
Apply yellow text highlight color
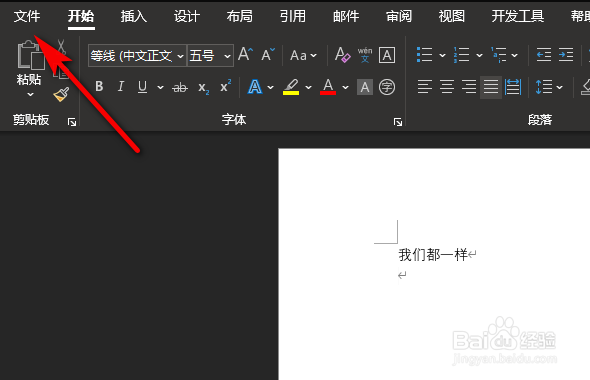tap(291, 87)
